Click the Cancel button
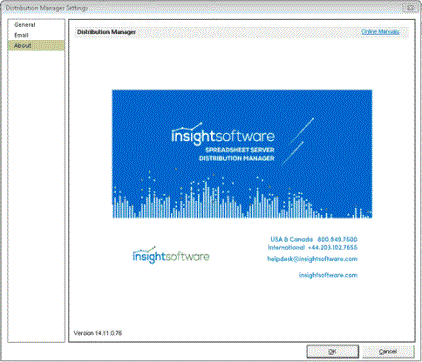The width and height of the screenshot is (422, 362). click(x=388, y=351)
